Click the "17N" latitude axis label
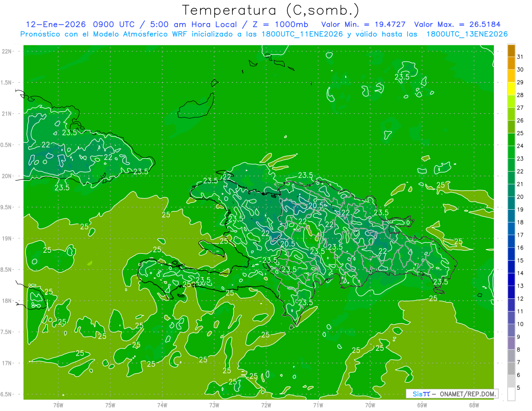Viewport: 532px width, 411px height. pyautogui.click(x=7, y=363)
